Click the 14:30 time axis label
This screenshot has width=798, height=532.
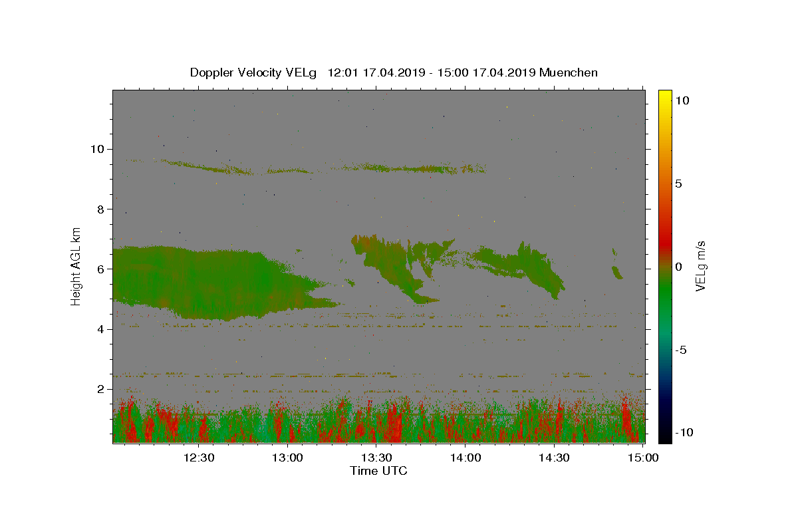tap(554, 458)
